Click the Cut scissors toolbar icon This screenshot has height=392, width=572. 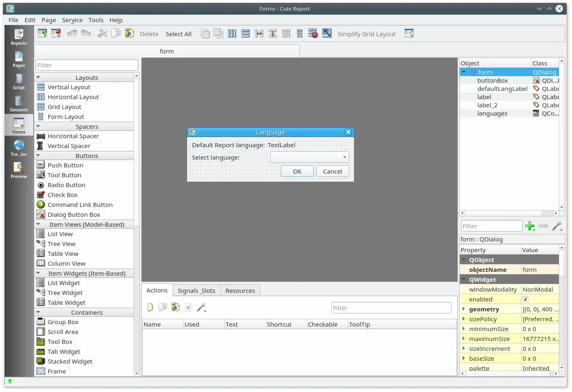pos(102,34)
